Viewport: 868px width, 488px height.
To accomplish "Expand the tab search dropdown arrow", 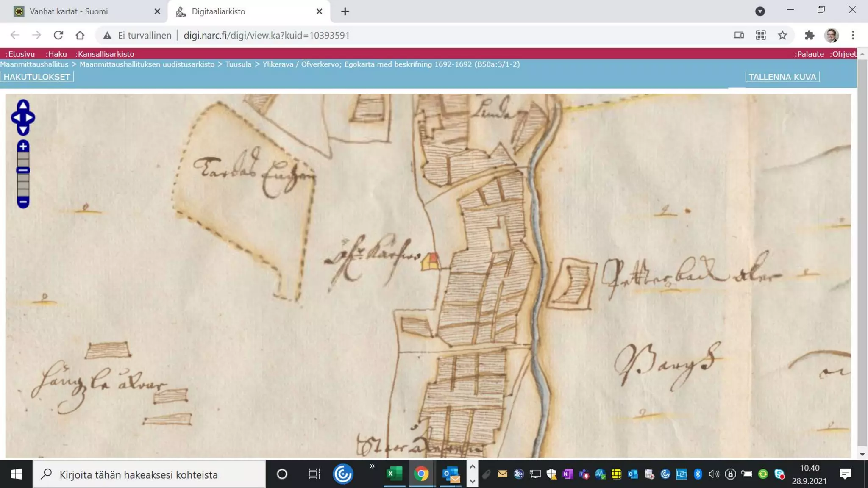I will 760,11.
